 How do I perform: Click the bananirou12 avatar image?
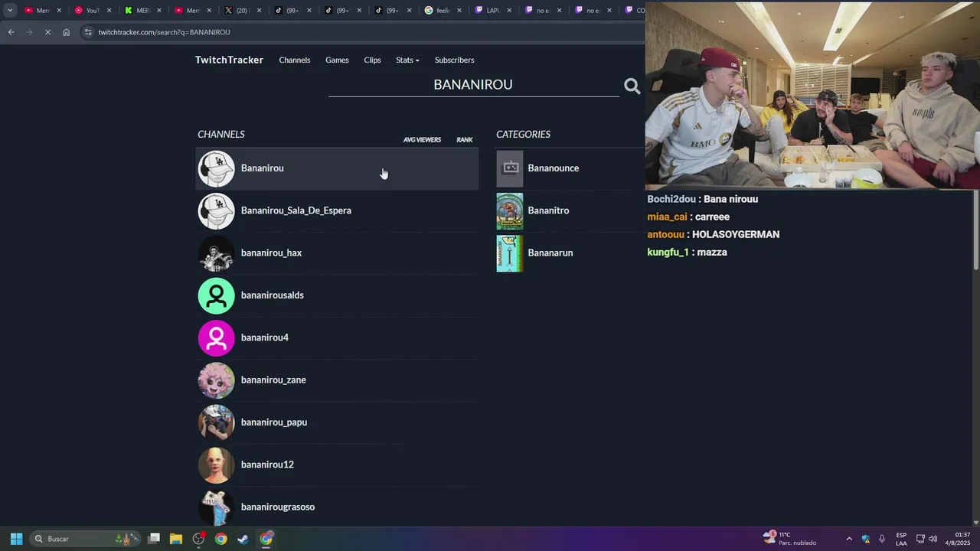(217, 465)
